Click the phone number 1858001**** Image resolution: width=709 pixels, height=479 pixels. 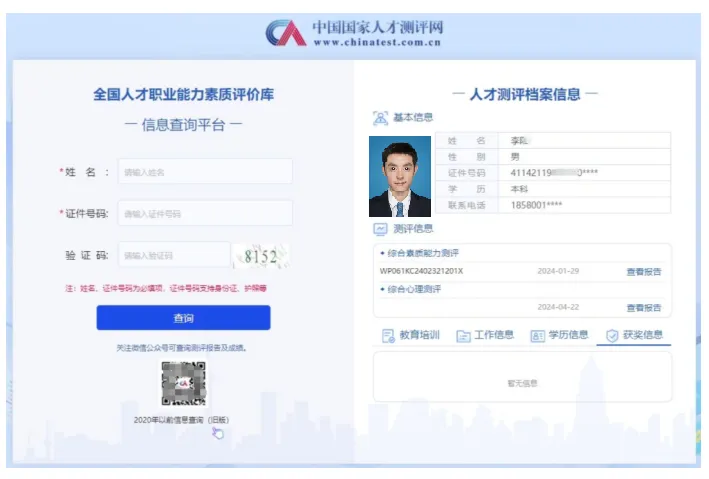(536, 205)
